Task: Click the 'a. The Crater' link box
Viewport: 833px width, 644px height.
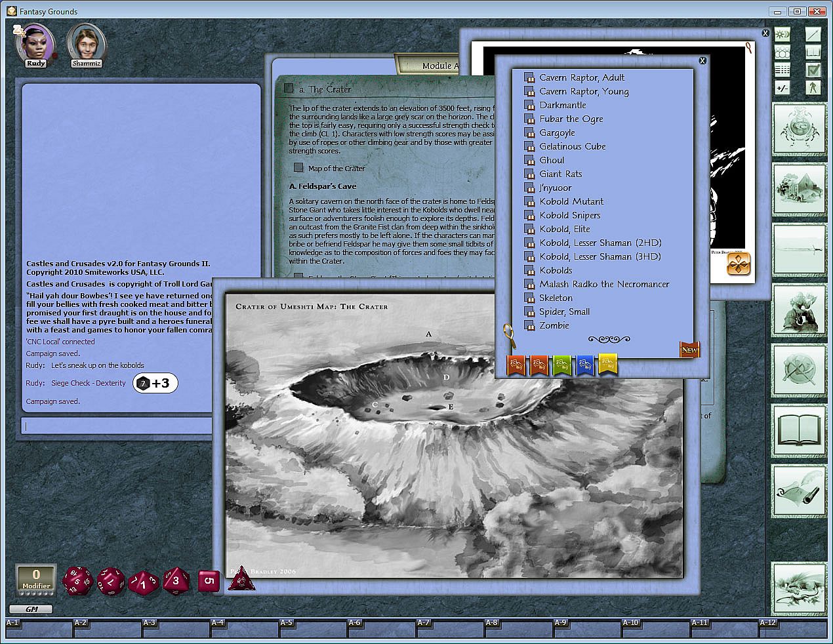Action: [289, 88]
